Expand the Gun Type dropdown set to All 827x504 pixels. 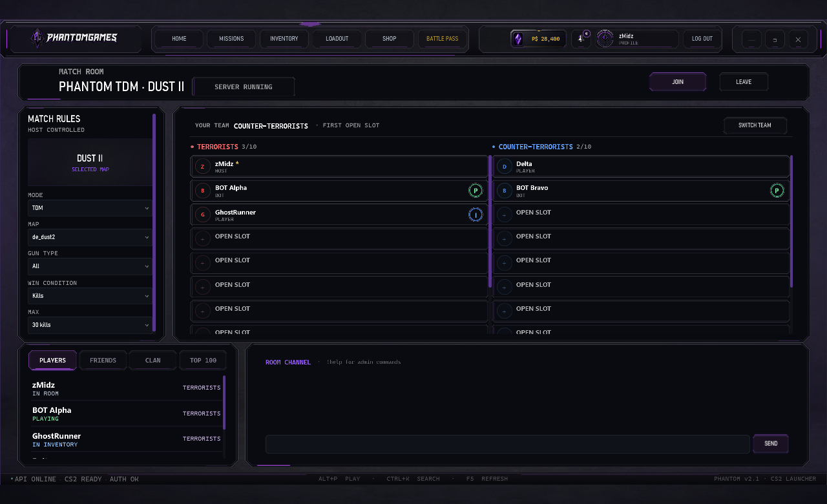(90, 266)
